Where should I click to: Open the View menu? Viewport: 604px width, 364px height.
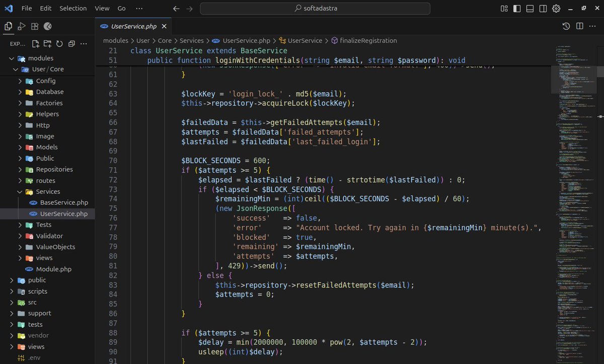click(x=102, y=9)
